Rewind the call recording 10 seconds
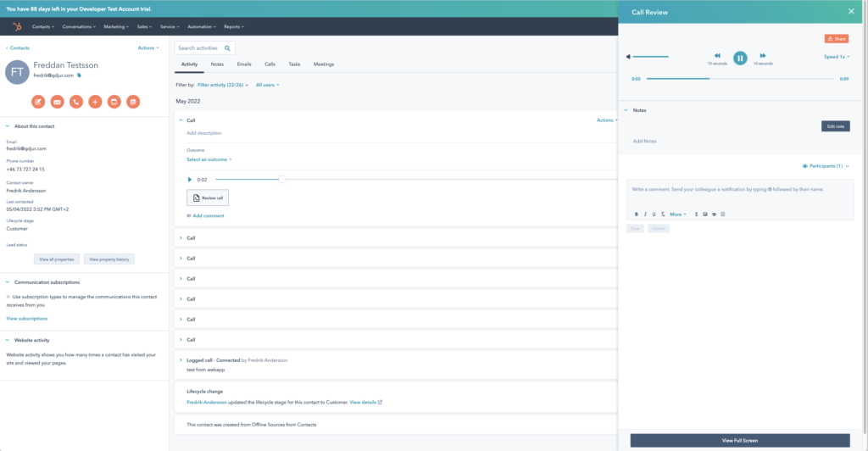This screenshot has width=868, height=451. (717, 56)
